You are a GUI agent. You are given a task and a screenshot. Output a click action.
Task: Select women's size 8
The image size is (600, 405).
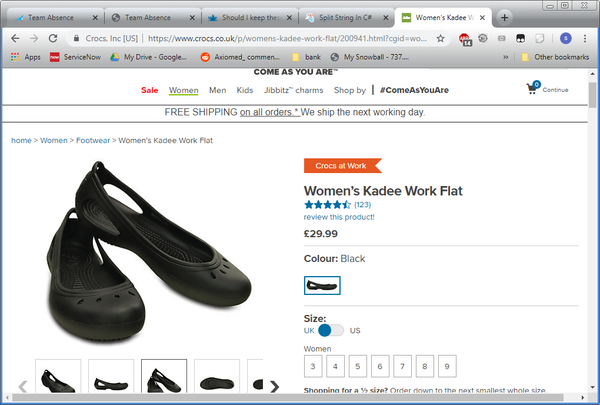click(425, 366)
